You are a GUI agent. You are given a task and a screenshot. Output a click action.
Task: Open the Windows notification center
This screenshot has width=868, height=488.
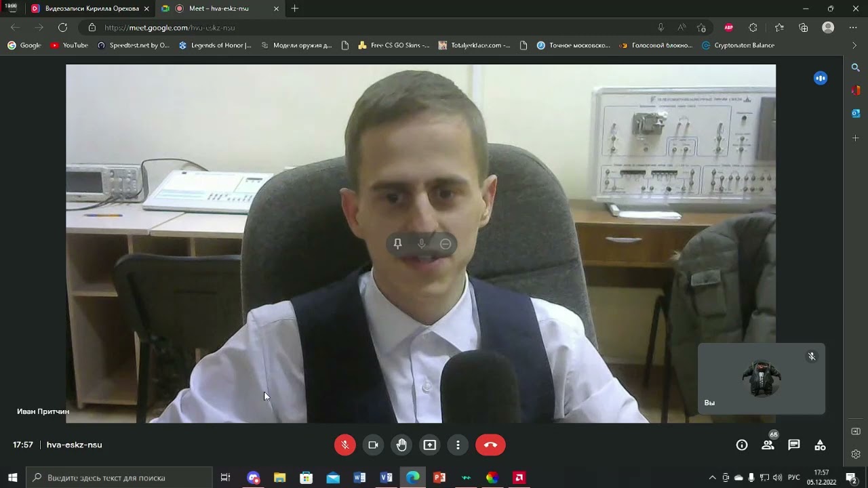(x=851, y=478)
